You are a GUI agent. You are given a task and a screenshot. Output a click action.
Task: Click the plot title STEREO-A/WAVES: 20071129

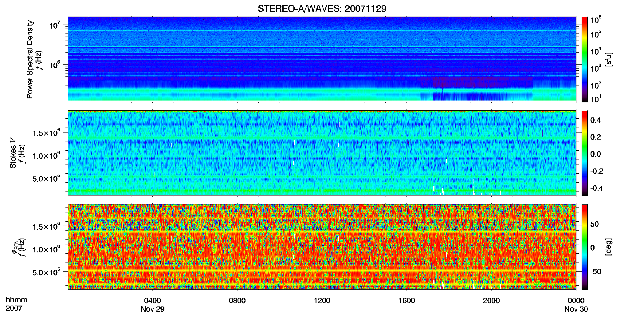(322, 9)
